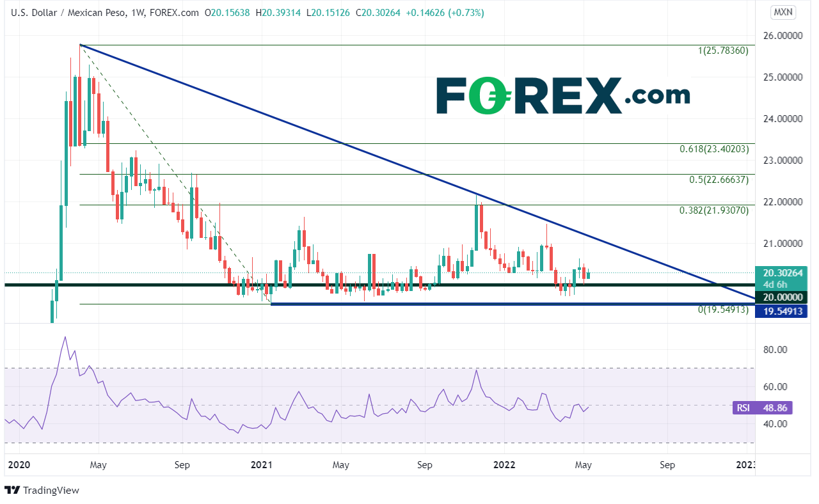Click the U.S. Dollar / Mexican Peso title
This screenshot has height=504, width=819.
pos(65,12)
